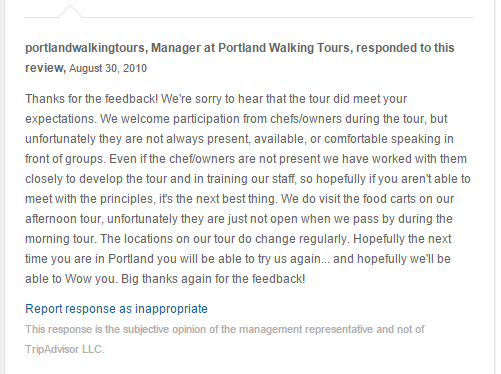Click the closing Big thanks again sentence
Viewport: 501px width, 374px height.
(x=213, y=279)
